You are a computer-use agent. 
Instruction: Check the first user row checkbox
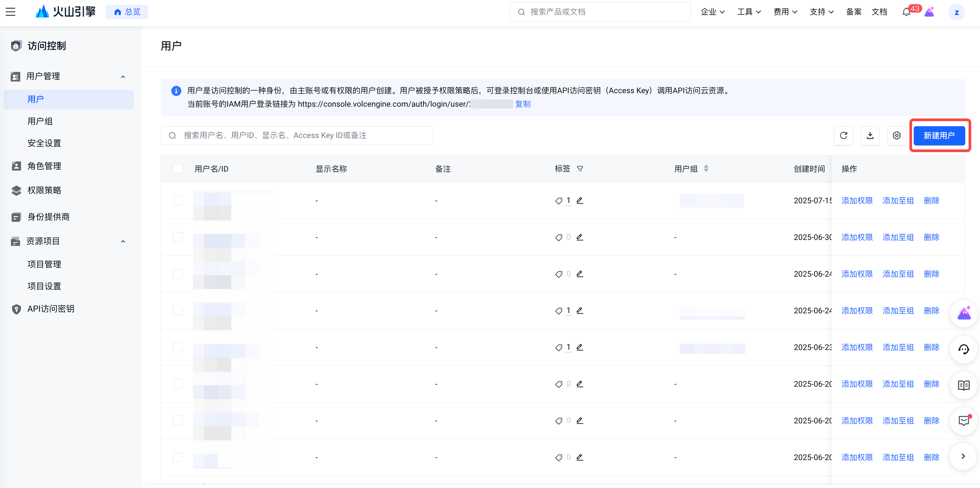(178, 200)
